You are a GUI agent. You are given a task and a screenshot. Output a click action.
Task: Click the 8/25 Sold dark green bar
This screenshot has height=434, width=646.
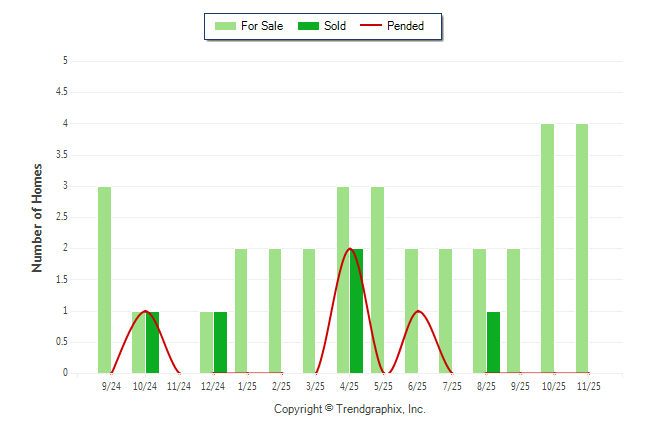tap(493, 342)
